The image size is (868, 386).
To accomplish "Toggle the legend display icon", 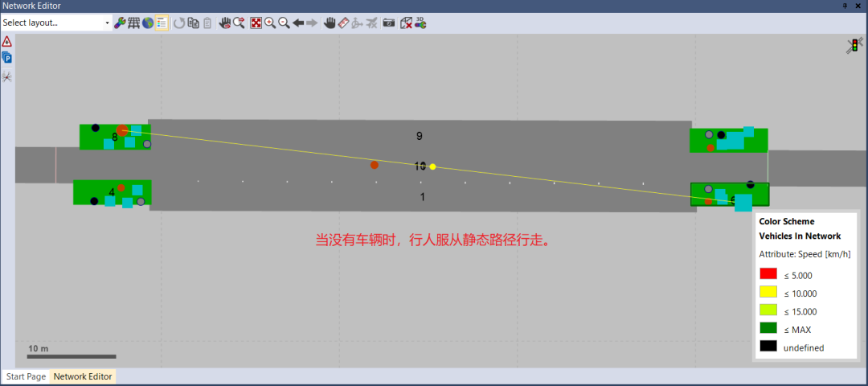I will pyautogui.click(x=162, y=23).
